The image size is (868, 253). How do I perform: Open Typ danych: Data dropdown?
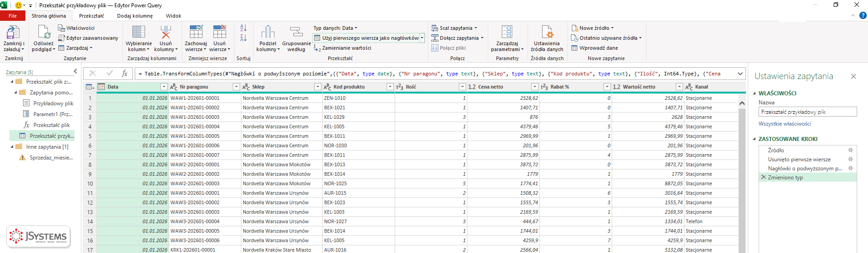335,28
